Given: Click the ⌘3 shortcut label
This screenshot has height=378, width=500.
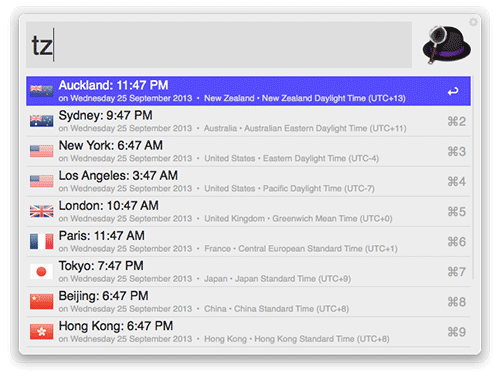Looking at the screenshot, I should point(456,152).
